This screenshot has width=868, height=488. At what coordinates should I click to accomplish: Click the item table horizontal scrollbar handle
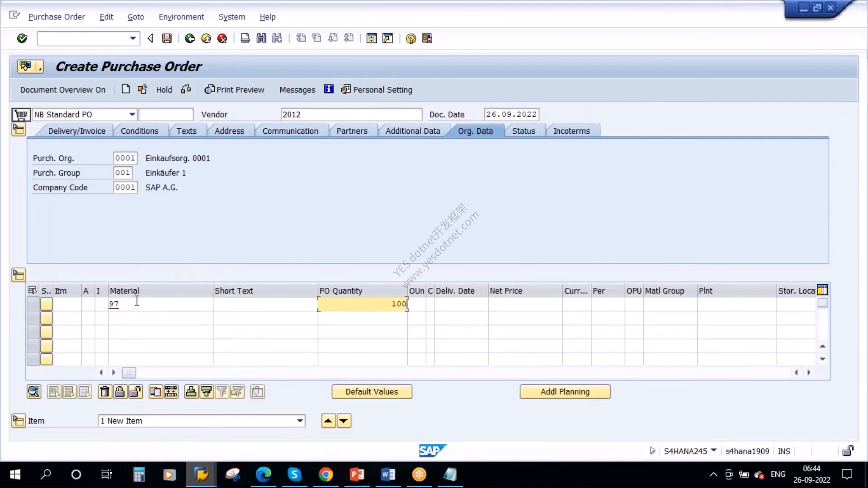pyautogui.click(x=129, y=373)
